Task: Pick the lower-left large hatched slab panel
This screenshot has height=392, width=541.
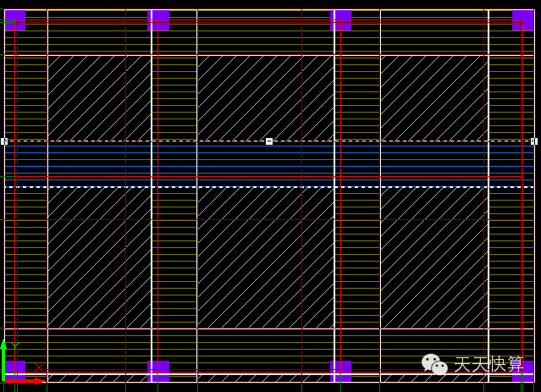Action: click(99, 257)
